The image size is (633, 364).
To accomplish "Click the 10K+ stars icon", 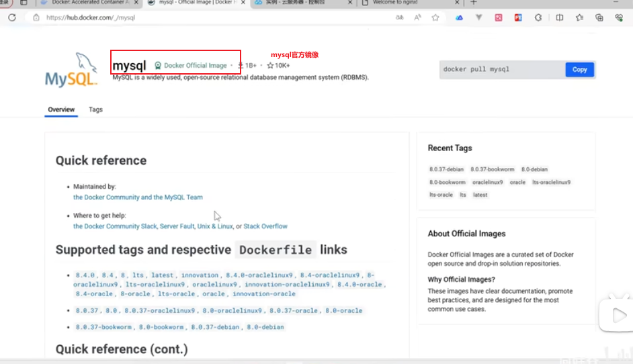I will pos(270,65).
